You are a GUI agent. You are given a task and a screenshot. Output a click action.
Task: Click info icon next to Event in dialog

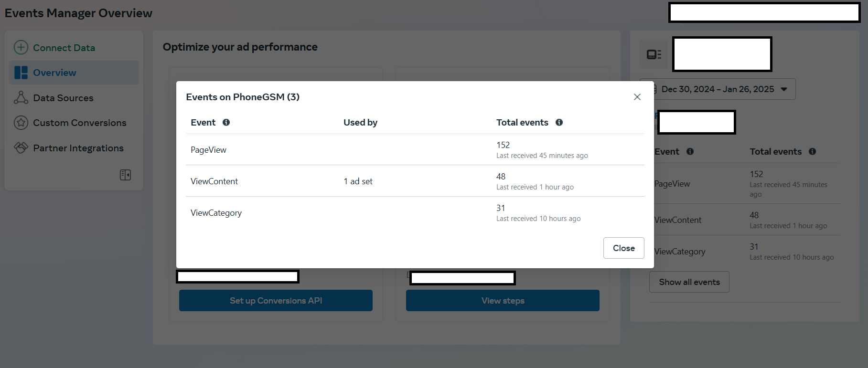tap(226, 122)
